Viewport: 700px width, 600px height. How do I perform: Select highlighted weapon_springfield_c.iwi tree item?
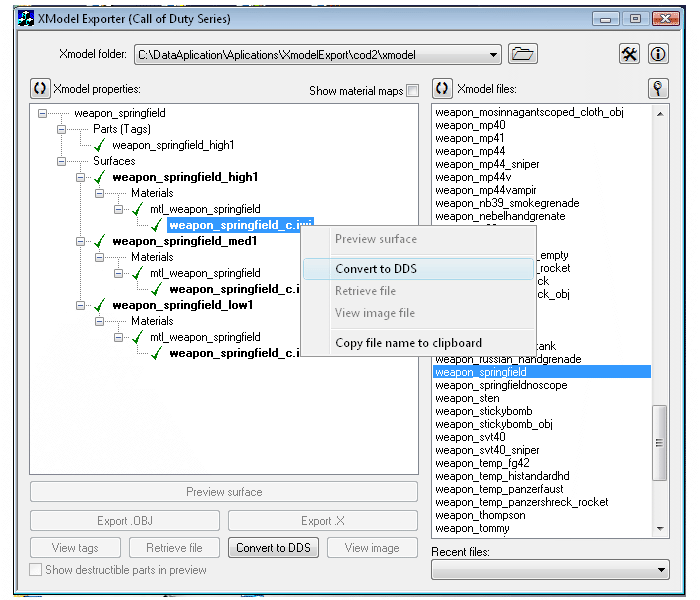point(240,225)
